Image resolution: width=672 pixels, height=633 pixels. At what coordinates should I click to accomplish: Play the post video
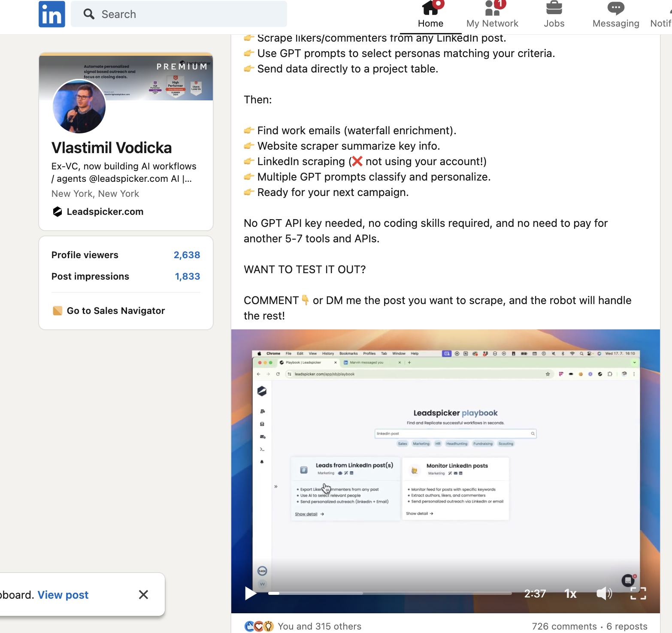click(x=250, y=594)
